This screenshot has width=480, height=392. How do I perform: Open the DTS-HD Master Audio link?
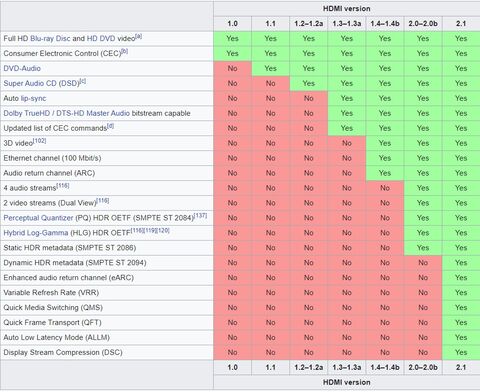pos(93,113)
